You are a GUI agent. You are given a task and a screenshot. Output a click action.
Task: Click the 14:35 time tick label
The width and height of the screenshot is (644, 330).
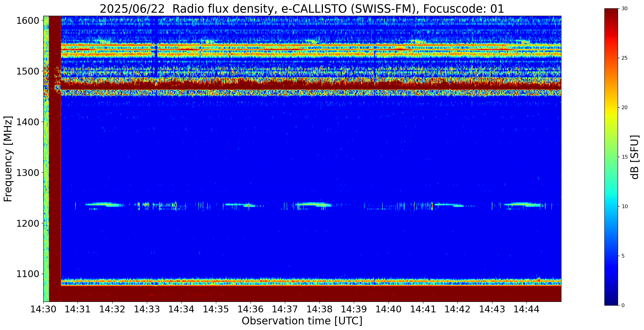(x=216, y=309)
